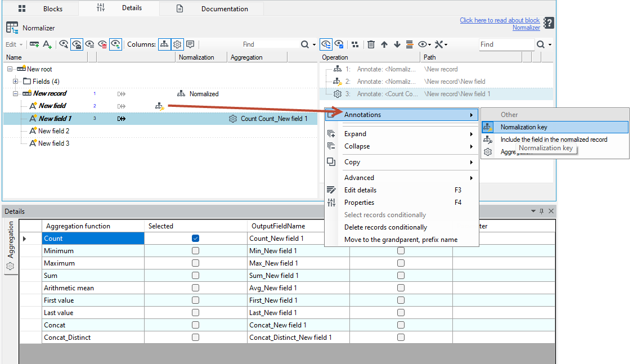Check the Selected checkbox for Sum
Screen dimensions: 633x364
tap(195, 276)
